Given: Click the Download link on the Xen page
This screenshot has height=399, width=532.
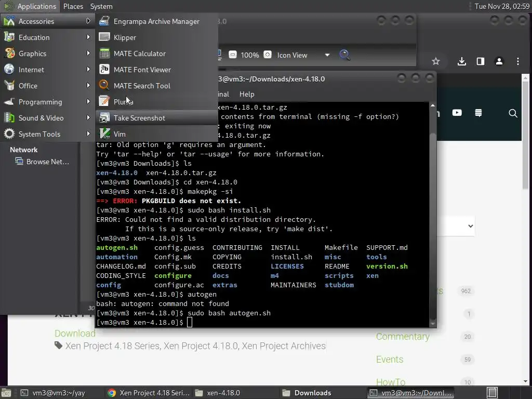Looking at the screenshot, I should coord(75,334).
